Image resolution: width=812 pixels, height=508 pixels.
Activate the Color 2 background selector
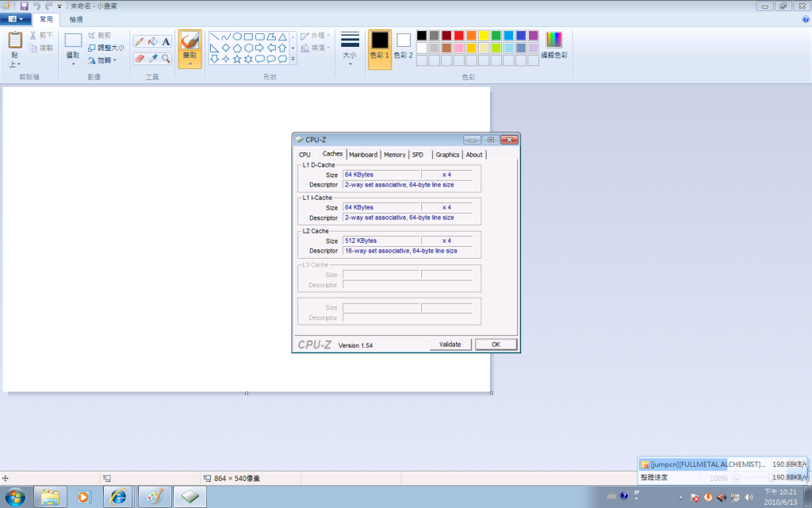click(404, 46)
